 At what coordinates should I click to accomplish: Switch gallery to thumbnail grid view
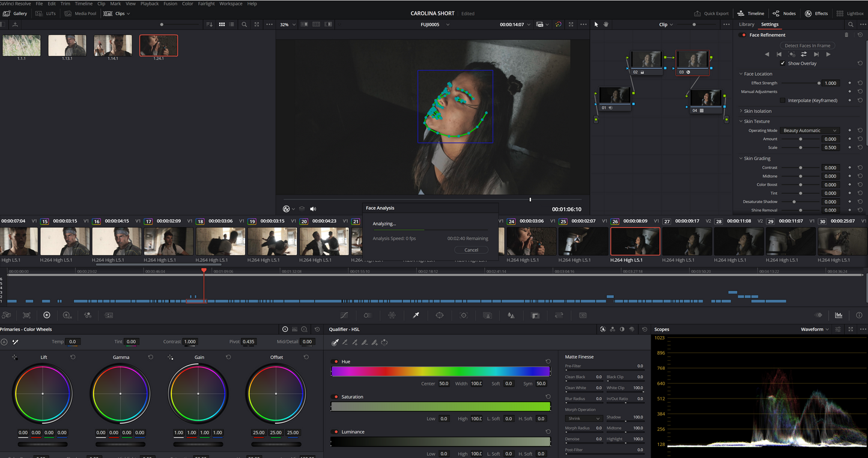point(222,25)
